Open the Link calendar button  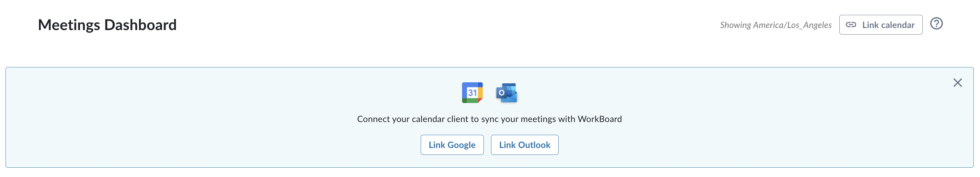(881, 25)
